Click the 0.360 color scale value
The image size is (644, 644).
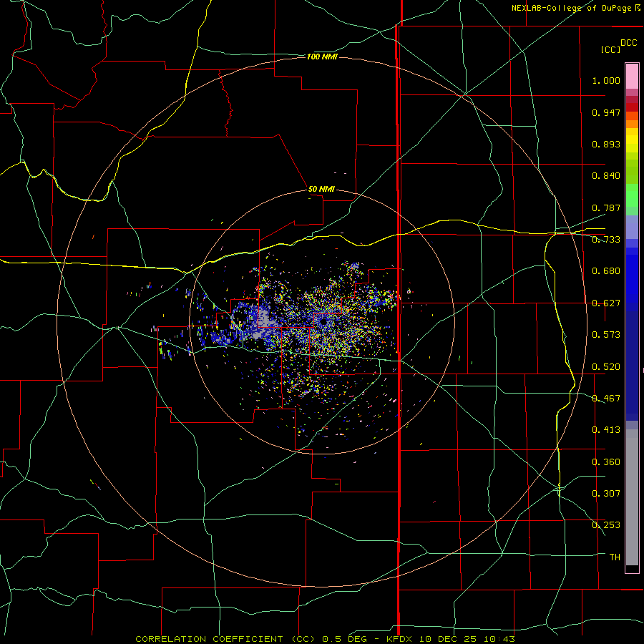[606, 462]
